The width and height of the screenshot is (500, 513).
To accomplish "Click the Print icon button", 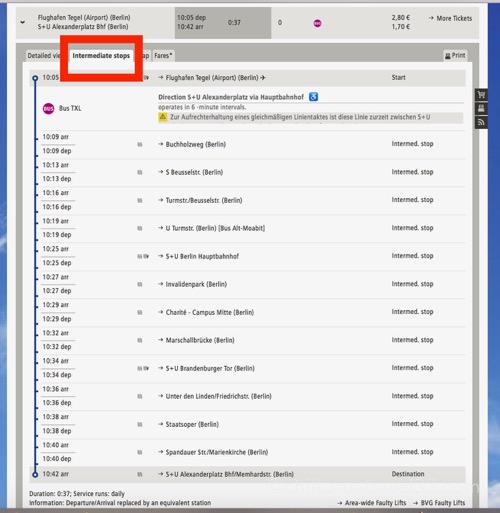I will coord(455,55).
